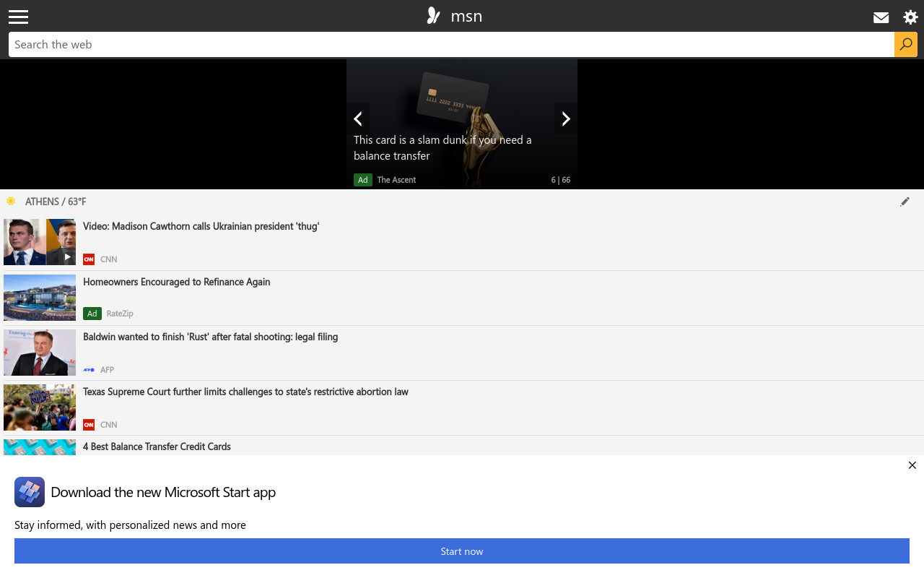Play the Madison Cawthorn video thumbnail
This screenshot has width=924, height=578.
[x=40, y=242]
